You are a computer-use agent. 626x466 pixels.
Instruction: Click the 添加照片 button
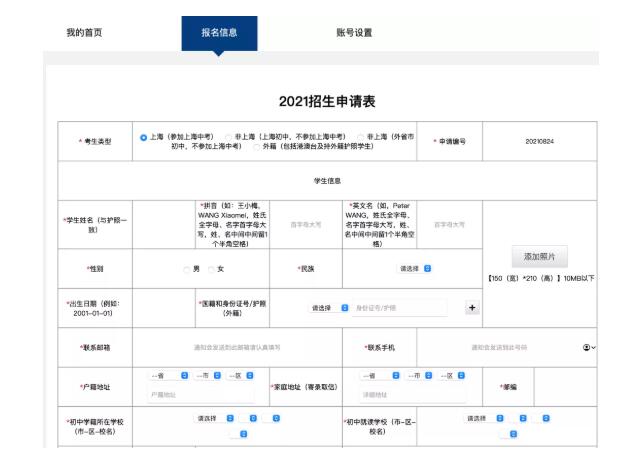(x=545, y=256)
